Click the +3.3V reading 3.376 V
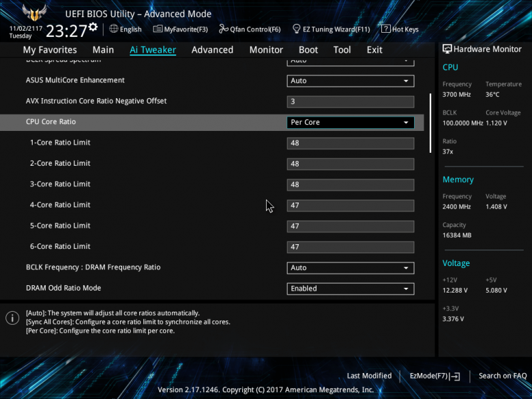The height and width of the screenshot is (399, 532). (x=454, y=319)
